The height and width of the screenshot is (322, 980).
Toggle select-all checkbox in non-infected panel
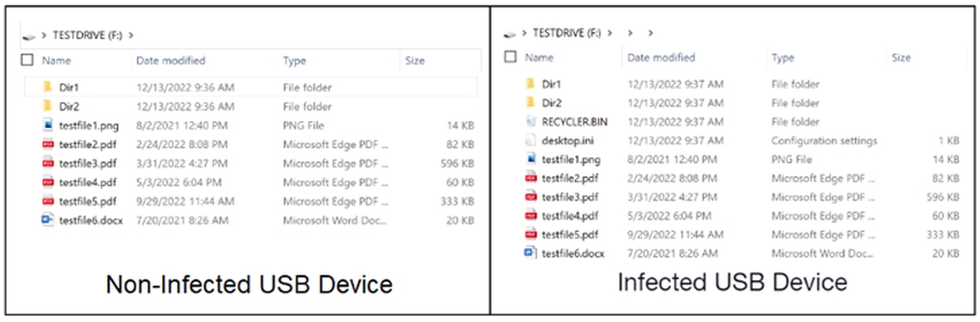coord(28,60)
